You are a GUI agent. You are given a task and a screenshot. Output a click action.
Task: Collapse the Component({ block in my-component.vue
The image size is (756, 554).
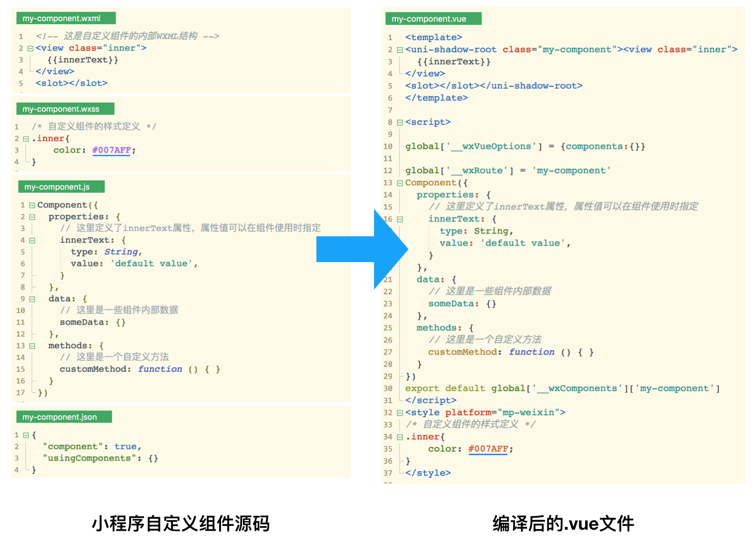pyautogui.click(x=400, y=183)
